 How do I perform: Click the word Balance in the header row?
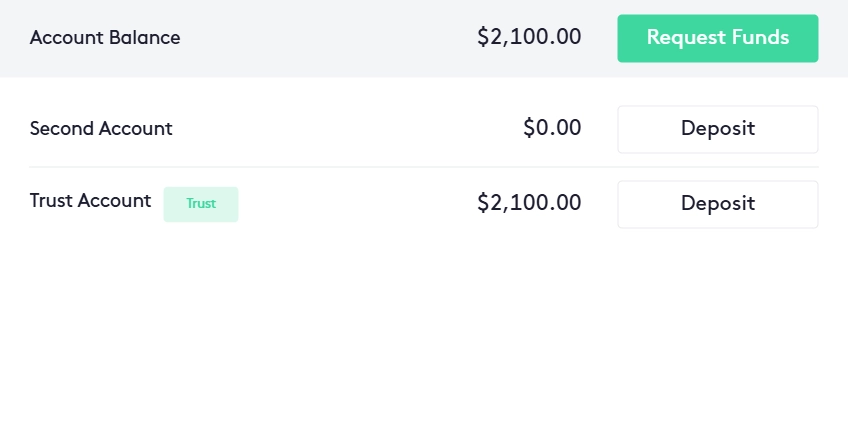pos(146,38)
